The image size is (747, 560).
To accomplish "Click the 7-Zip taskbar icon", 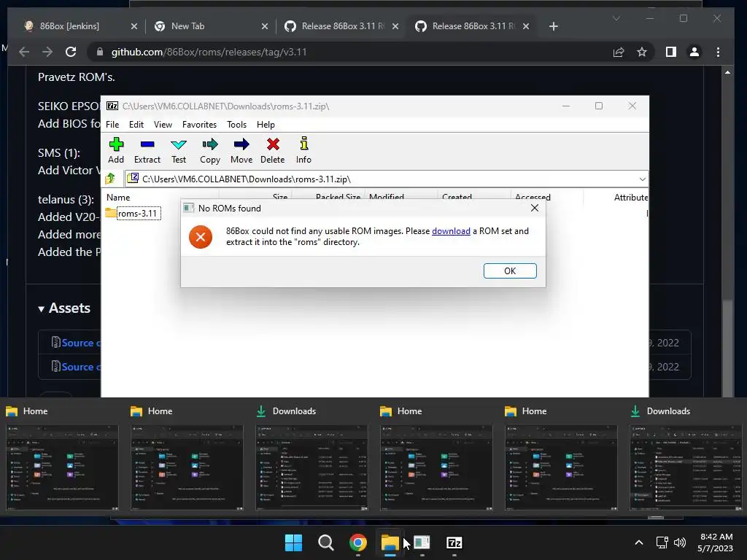I will [454, 542].
